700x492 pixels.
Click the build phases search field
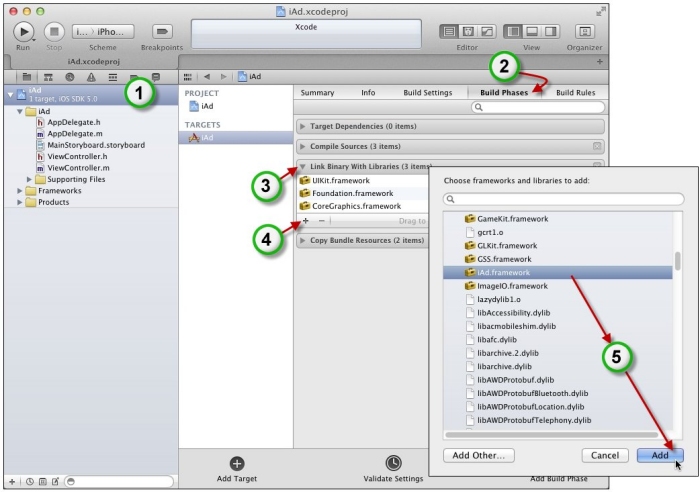pyautogui.click(x=538, y=107)
